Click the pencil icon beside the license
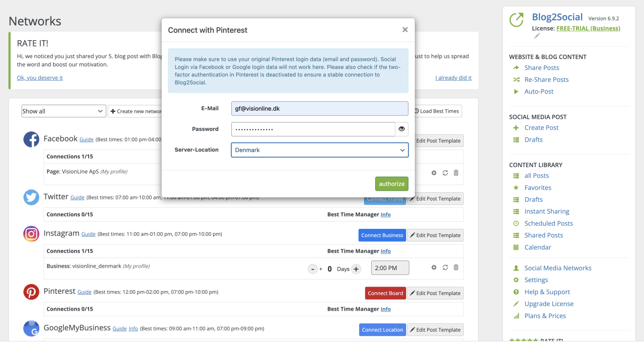The image size is (644, 342). point(537,36)
